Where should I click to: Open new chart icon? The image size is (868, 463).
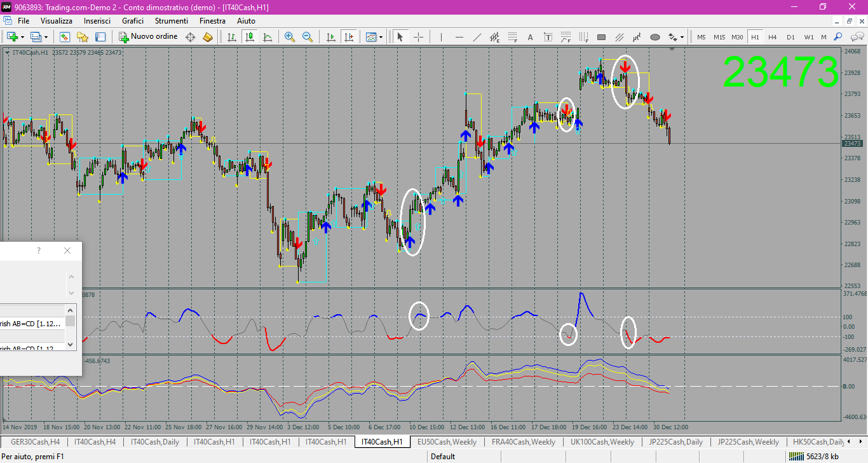(12, 37)
